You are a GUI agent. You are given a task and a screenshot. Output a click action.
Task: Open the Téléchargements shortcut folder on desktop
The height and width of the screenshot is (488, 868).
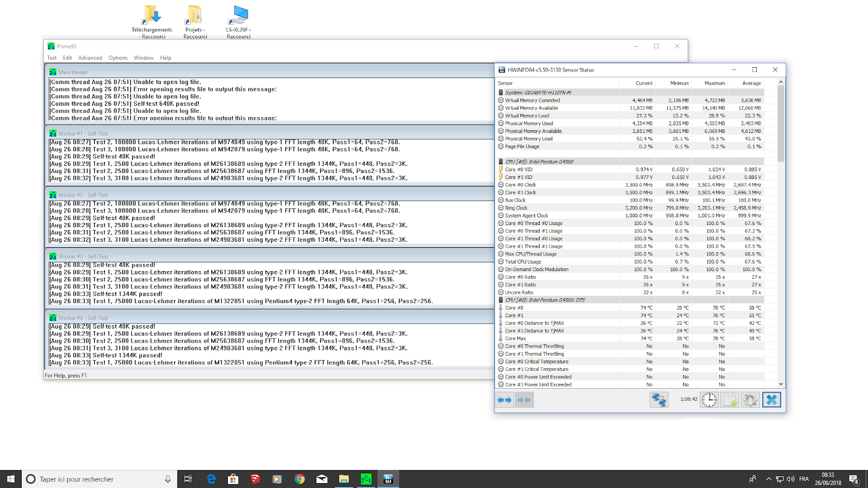152,22
